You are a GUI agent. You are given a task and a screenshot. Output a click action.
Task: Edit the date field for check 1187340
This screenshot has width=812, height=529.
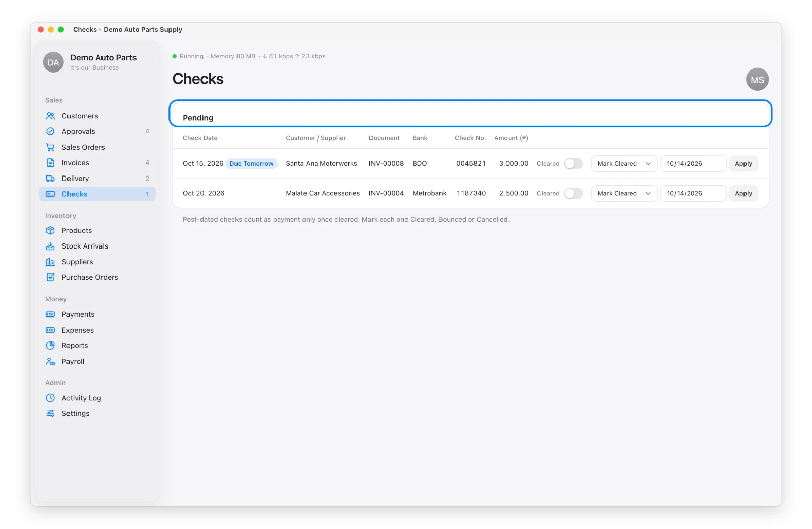pyautogui.click(x=693, y=193)
